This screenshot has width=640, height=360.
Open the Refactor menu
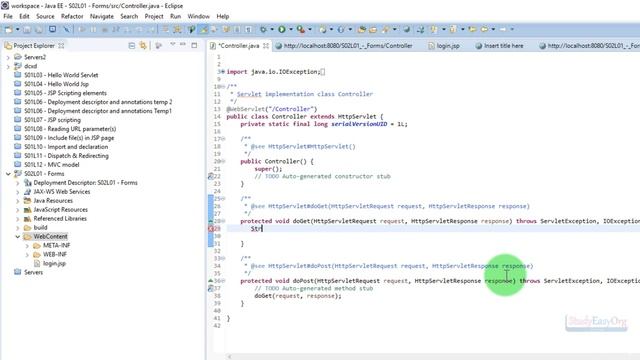[72, 16]
